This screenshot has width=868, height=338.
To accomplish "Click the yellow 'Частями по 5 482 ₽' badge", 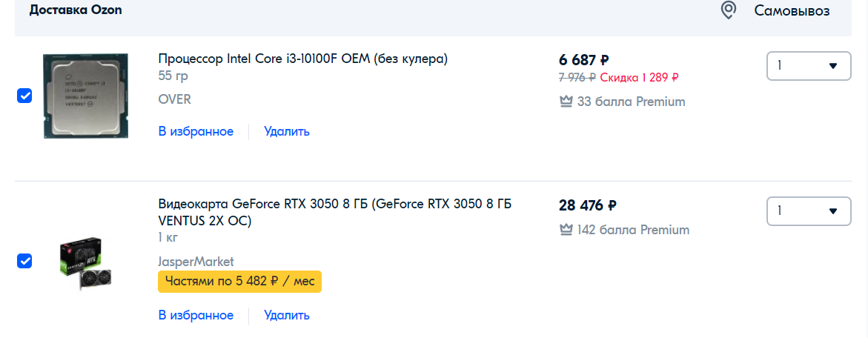I will (x=239, y=282).
